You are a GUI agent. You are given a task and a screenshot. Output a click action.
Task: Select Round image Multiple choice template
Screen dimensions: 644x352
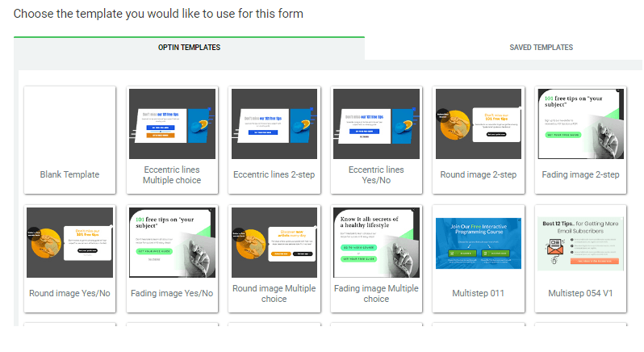[274, 242]
